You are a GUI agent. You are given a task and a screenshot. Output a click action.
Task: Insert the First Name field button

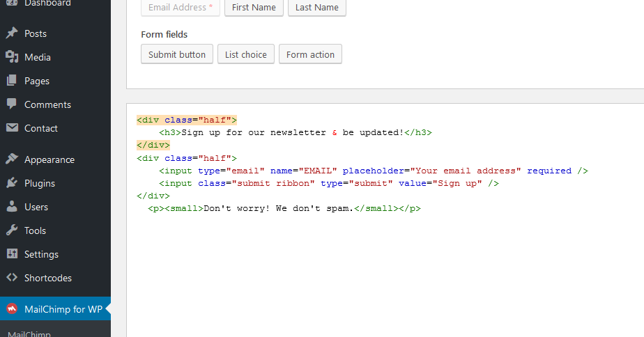click(x=254, y=8)
